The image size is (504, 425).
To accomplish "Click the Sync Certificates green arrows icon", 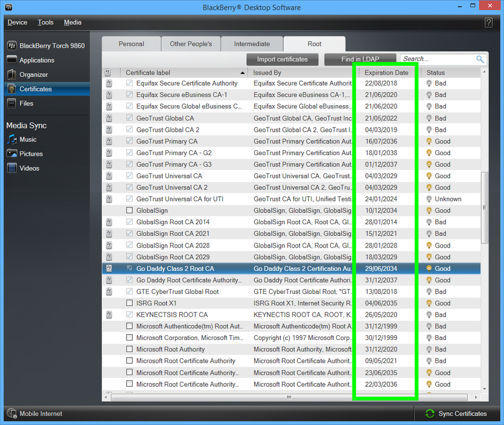I will [430, 413].
